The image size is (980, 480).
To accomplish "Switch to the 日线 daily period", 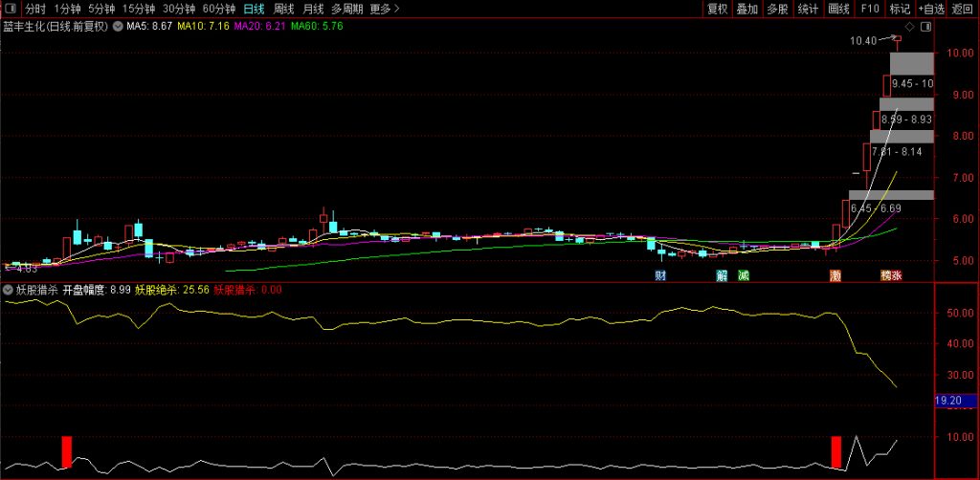I will pos(254,9).
